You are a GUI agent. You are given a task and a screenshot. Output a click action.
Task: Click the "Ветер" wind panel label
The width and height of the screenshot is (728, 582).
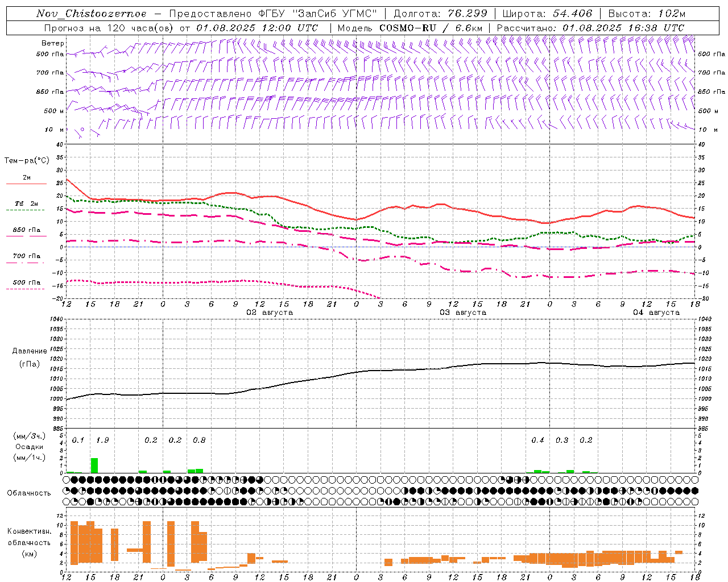point(53,43)
